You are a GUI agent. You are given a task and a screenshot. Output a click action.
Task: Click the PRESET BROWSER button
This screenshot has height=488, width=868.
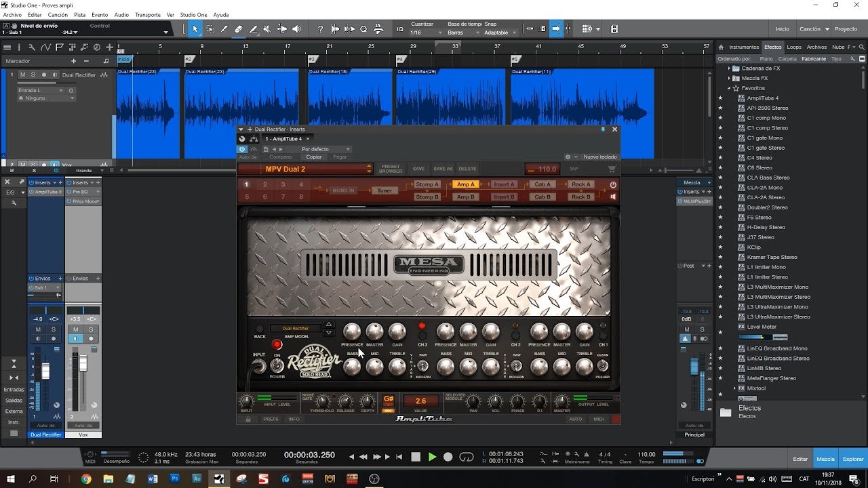(x=391, y=169)
